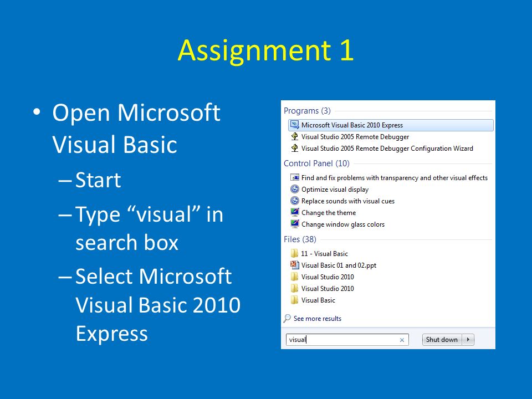Click the folder icon beside Visual Basic

pyautogui.click(x=294, y=300)
